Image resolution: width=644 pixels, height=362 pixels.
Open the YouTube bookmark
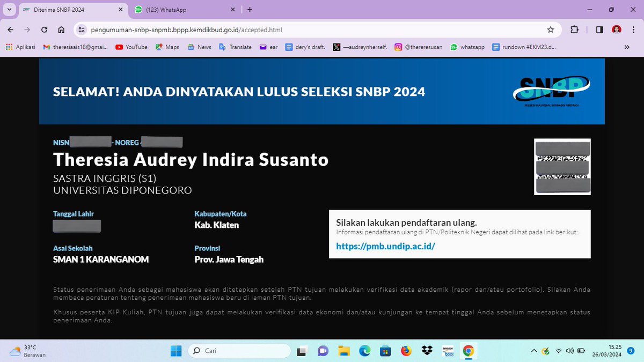131,47
